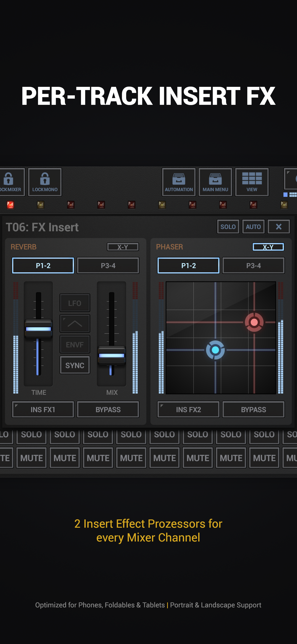Click the TIME label under the fader
297x644 pixels.
pyautogui.click(x=39, y=392)
